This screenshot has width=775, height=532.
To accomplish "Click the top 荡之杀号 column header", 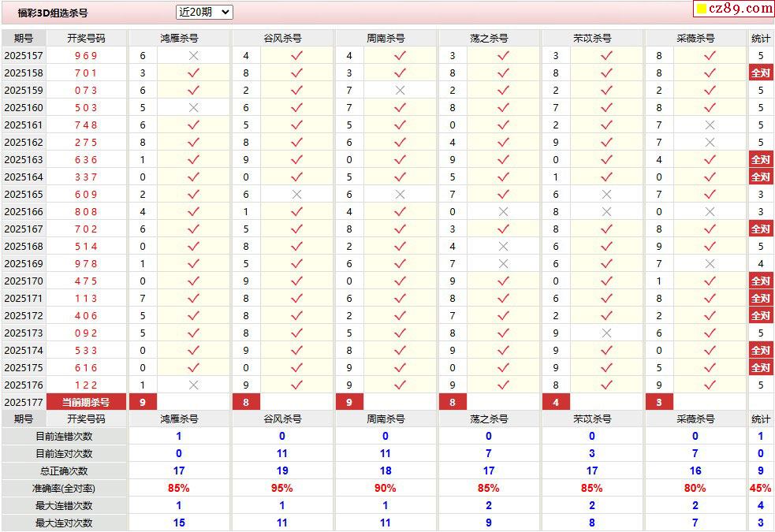I will 490,39.
